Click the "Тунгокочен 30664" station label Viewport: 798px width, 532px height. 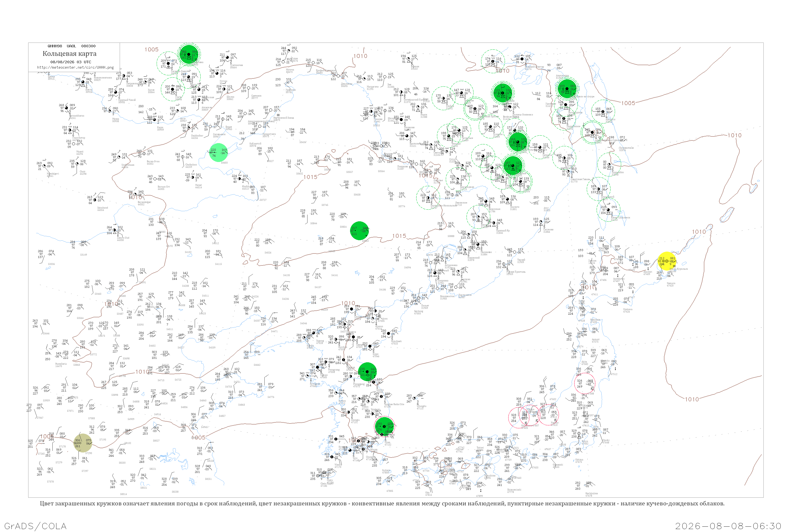tap(236, 66)
